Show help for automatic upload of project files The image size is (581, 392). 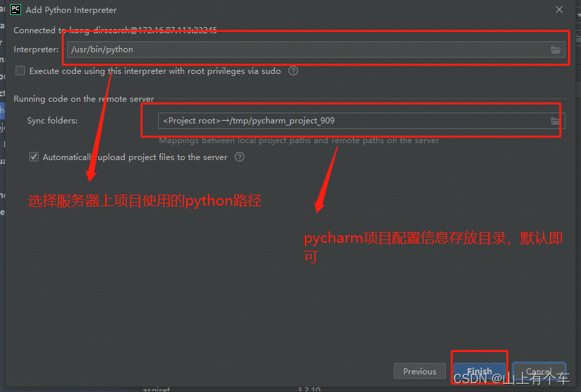pos(240,157)
